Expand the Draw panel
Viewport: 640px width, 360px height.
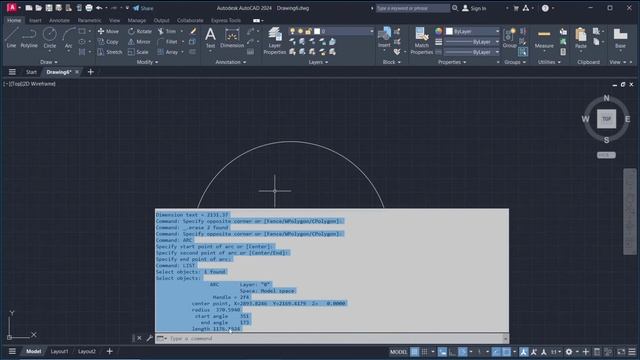pos(49,62)
